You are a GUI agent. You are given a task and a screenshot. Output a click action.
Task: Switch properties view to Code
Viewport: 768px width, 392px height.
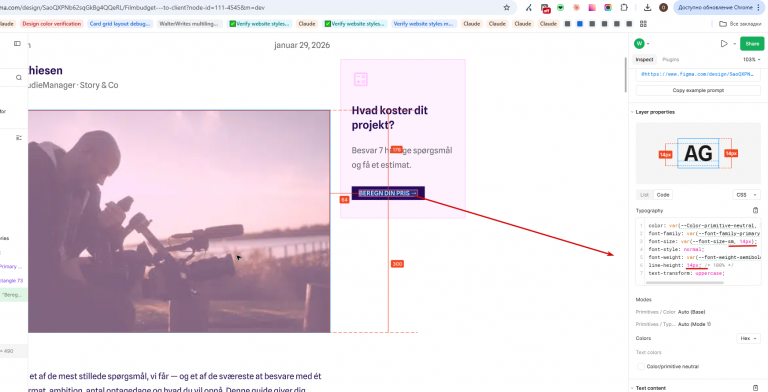tap(663, 195)
